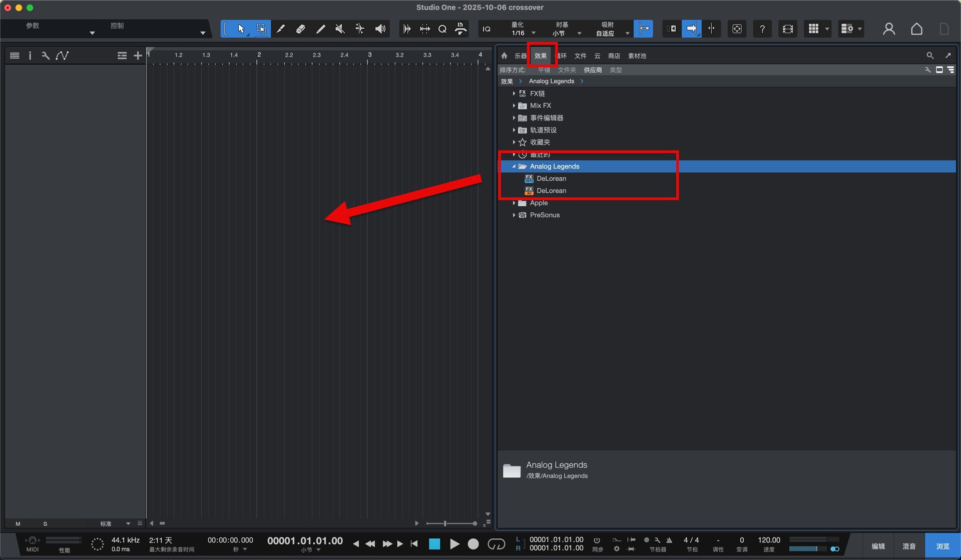Select the Eraser tool
The width and height of the screenshot is (961, 560).
point(300,29)
